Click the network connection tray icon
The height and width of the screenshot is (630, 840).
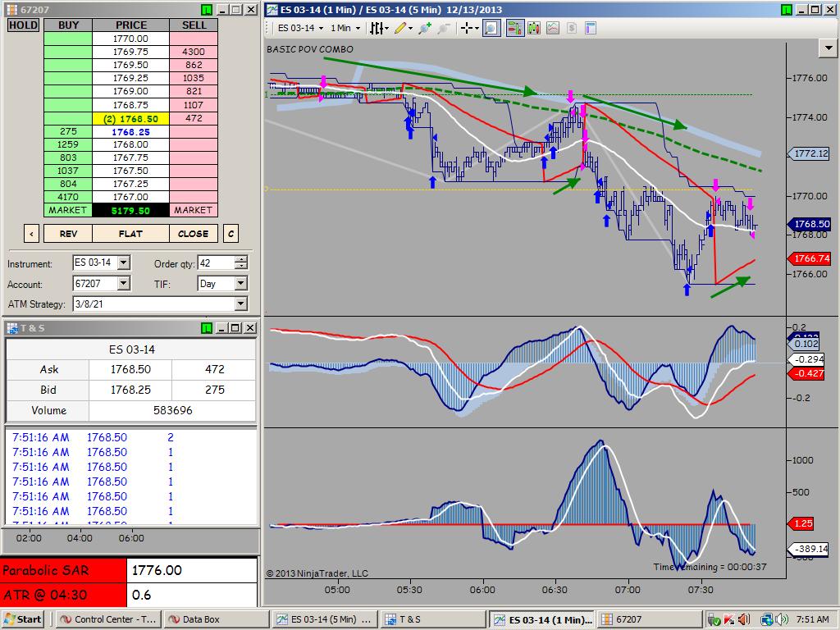(767, 619)
